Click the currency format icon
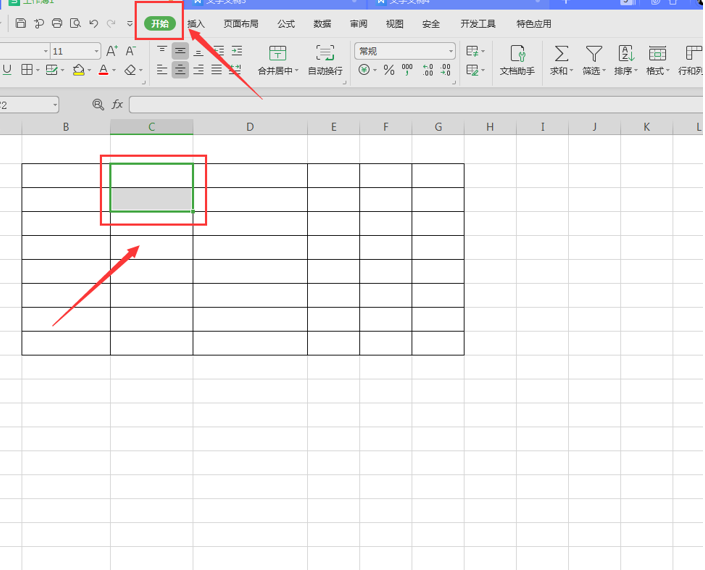 coord(364,70)
